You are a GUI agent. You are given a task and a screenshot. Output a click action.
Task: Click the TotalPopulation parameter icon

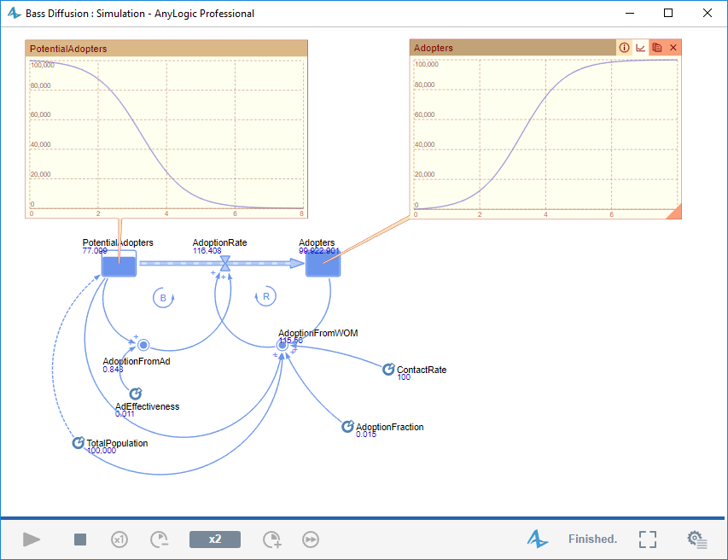tap(78, 442)
